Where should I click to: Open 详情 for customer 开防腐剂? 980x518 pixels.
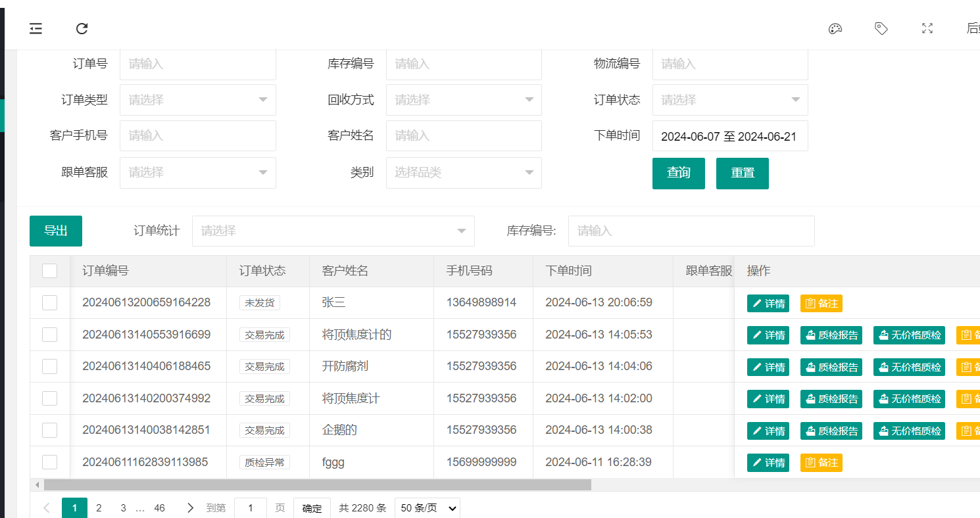768,367
